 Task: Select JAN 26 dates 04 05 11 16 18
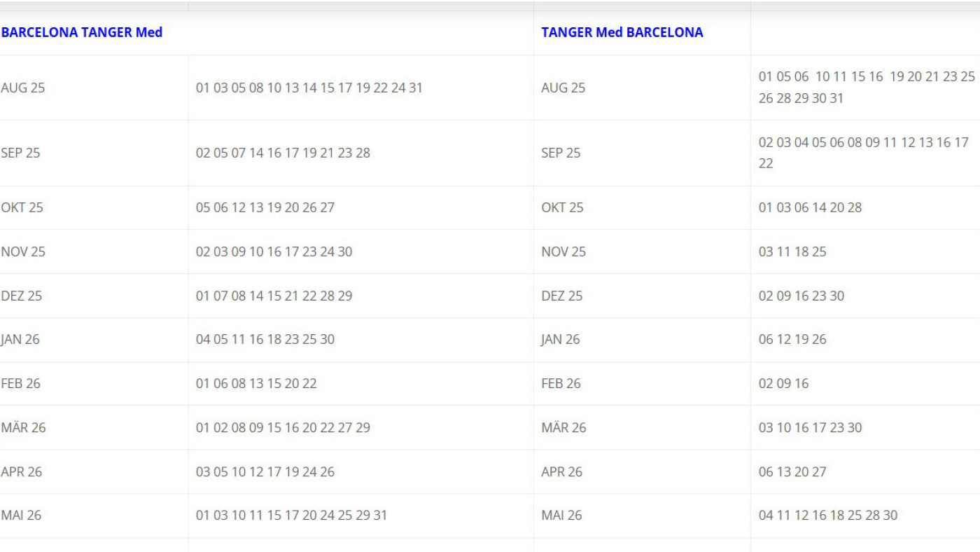tap(265, 339)
